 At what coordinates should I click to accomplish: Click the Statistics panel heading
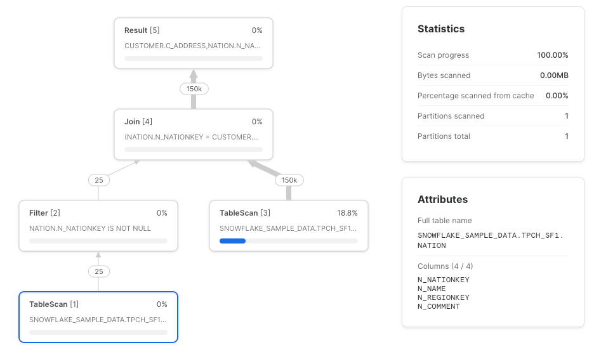(441, 29)
